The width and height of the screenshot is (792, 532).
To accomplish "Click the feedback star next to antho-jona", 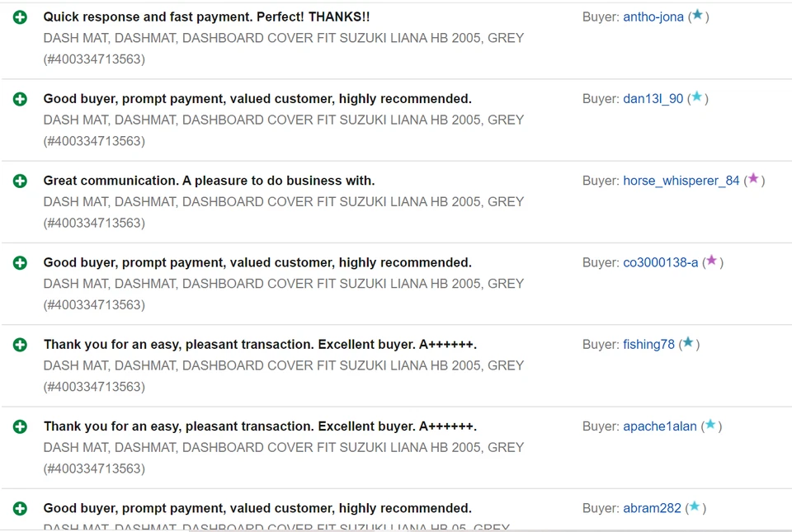I will (697, 15).
